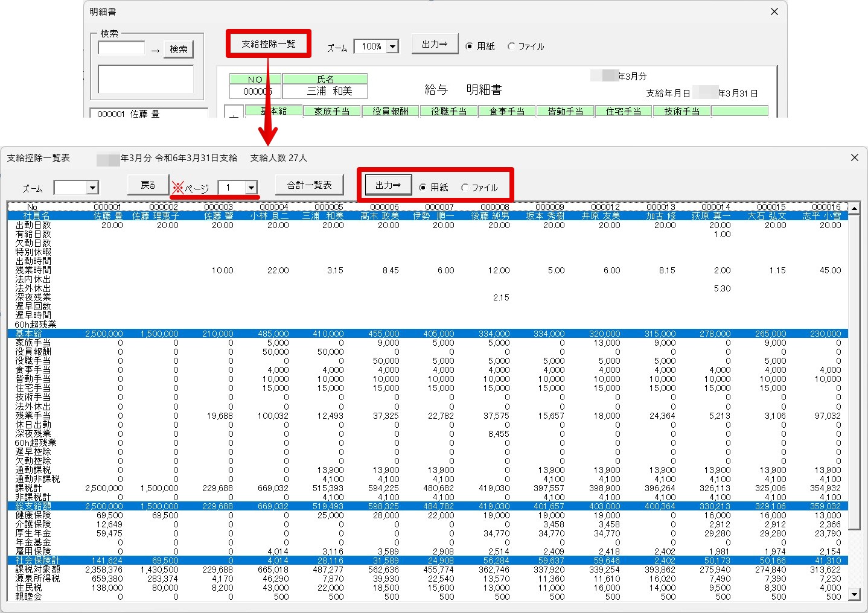Open the 合計一覧表 view

pyautogui.click(x=309, y=185)
